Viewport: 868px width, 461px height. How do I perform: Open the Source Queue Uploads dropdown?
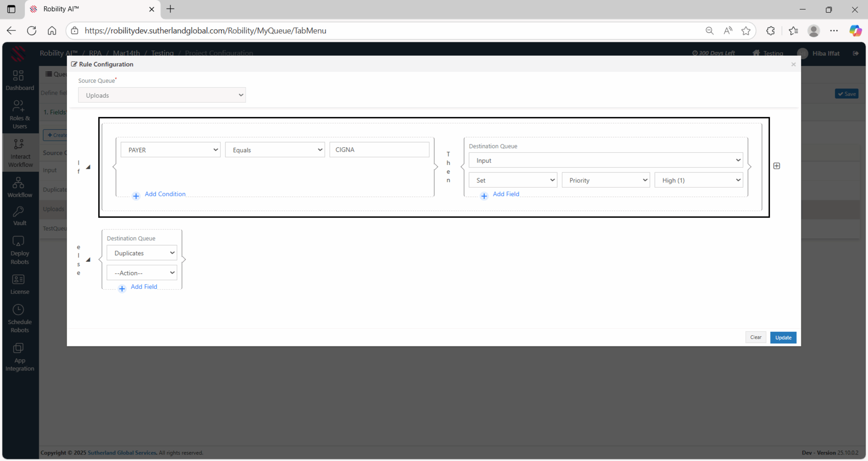[x=162, y=95]
